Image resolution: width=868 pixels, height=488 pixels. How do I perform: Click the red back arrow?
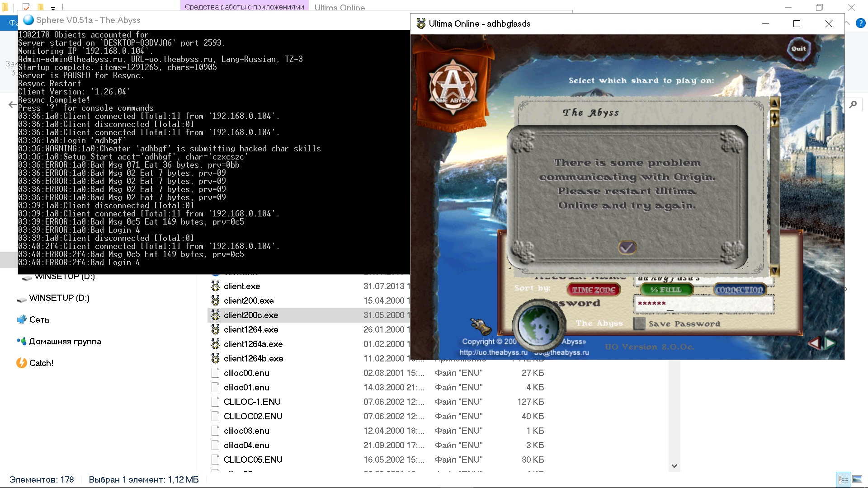click(x=814, y=343)
